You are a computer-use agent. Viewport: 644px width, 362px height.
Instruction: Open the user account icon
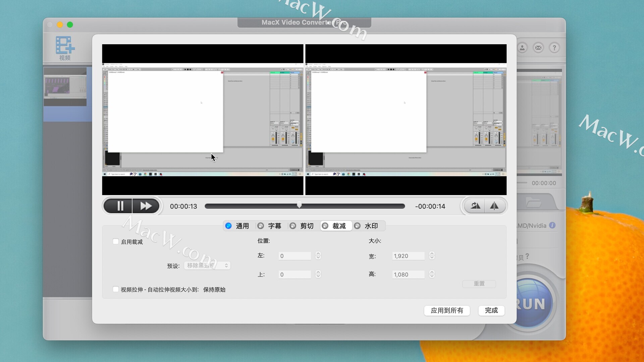coord(522,48)
